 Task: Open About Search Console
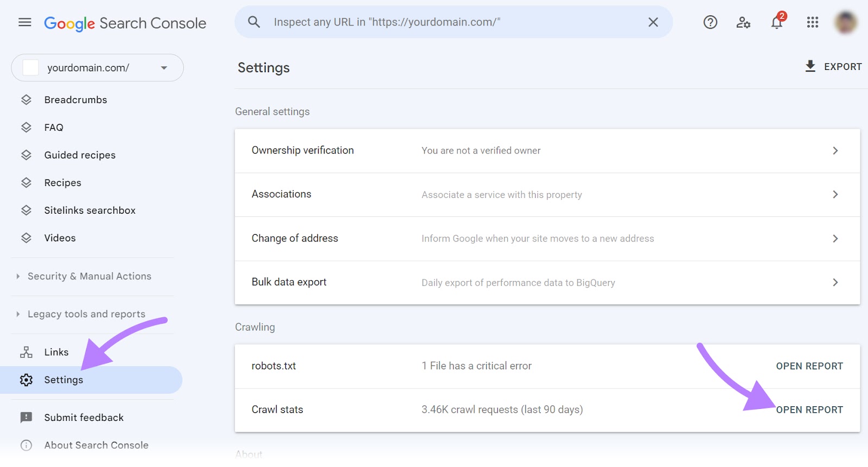pyautogui.click(x=97, y=445)
